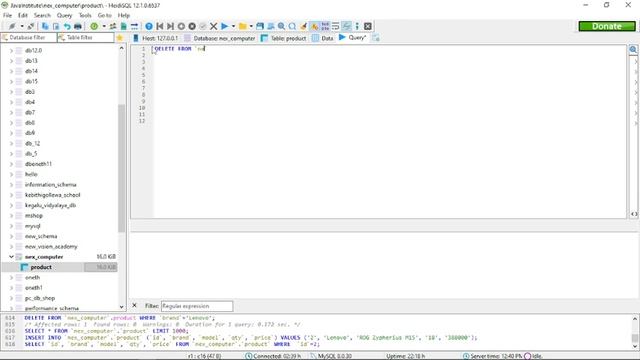
Task: Click the insert row plus icon
Action: coord(181,26)
